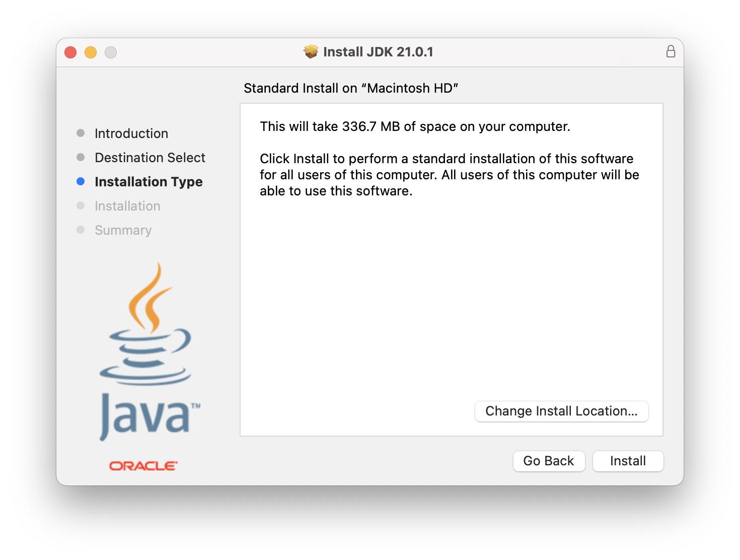Click the gray dot beside Summary
The image size is (740, 560).
point(81,230)
